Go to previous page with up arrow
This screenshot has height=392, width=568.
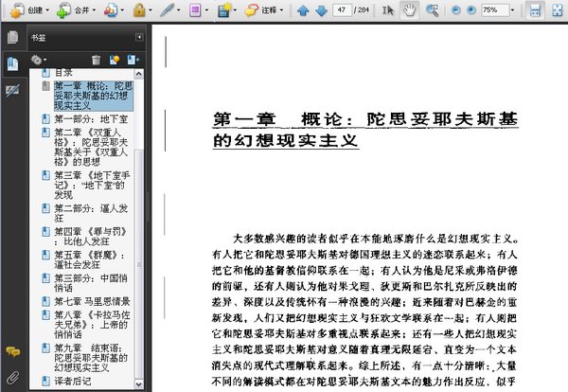303,10
